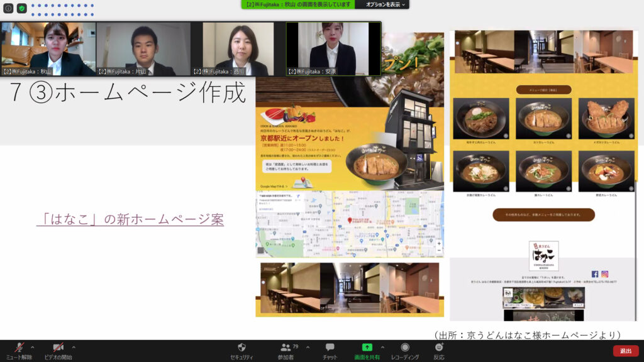Select participant video of 片山

coord(144,49)
